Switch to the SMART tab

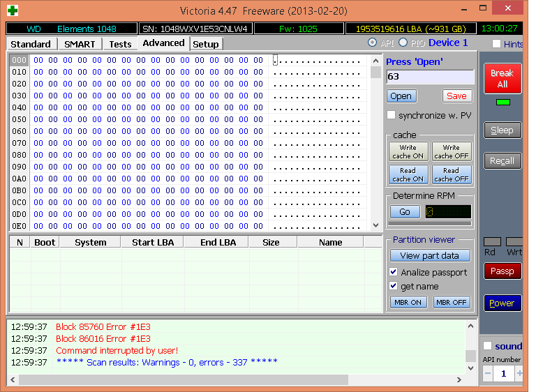coord(80,44)
